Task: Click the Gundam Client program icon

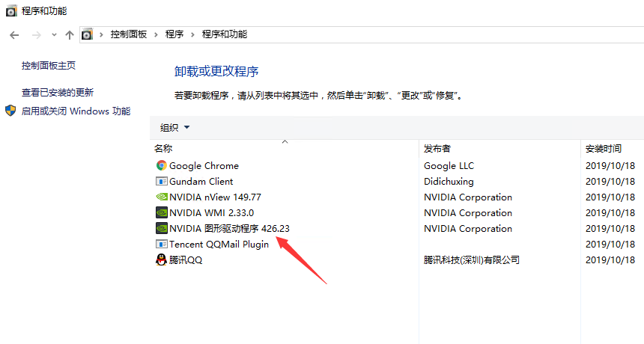Action: point(162,181)
